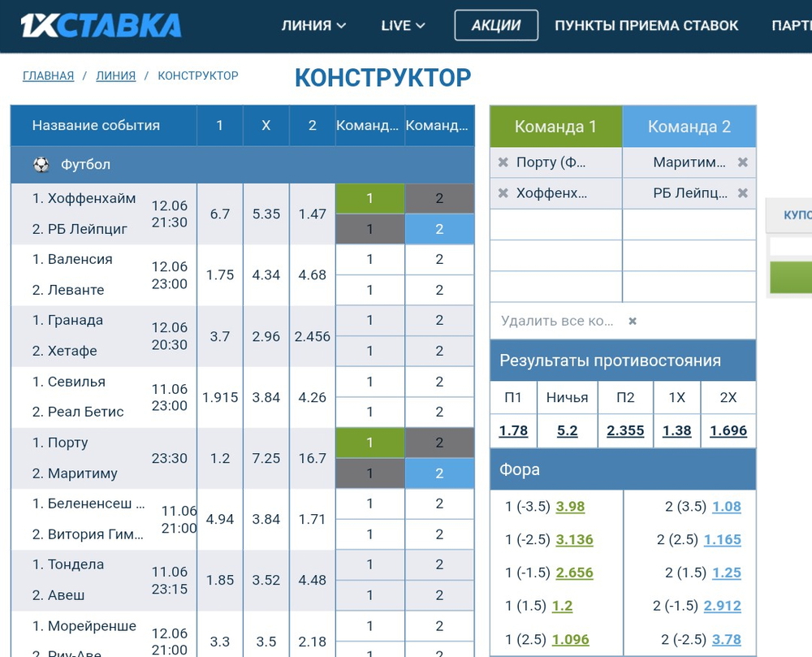Open the АКЦИИ menu item

[496, 25]
